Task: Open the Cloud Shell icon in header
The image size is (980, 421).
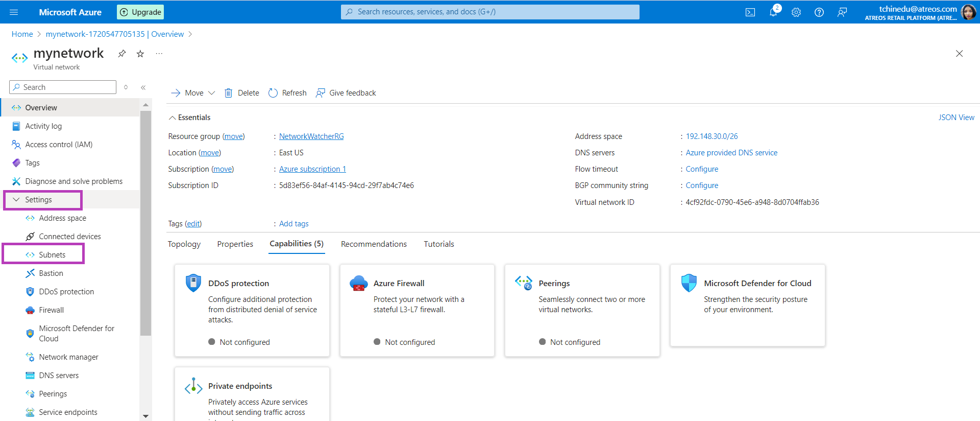Action: pos(750,12)
